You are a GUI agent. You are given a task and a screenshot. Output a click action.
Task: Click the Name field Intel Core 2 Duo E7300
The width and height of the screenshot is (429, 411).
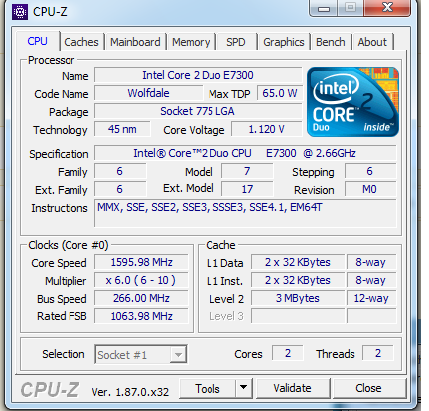[x=198, y=75]
